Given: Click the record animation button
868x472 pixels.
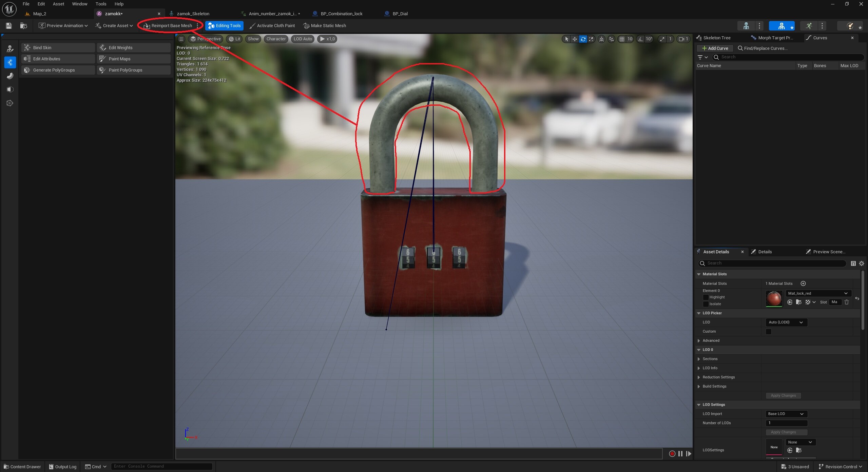Looking at the screenshot, I should click(x=672, y=454).
